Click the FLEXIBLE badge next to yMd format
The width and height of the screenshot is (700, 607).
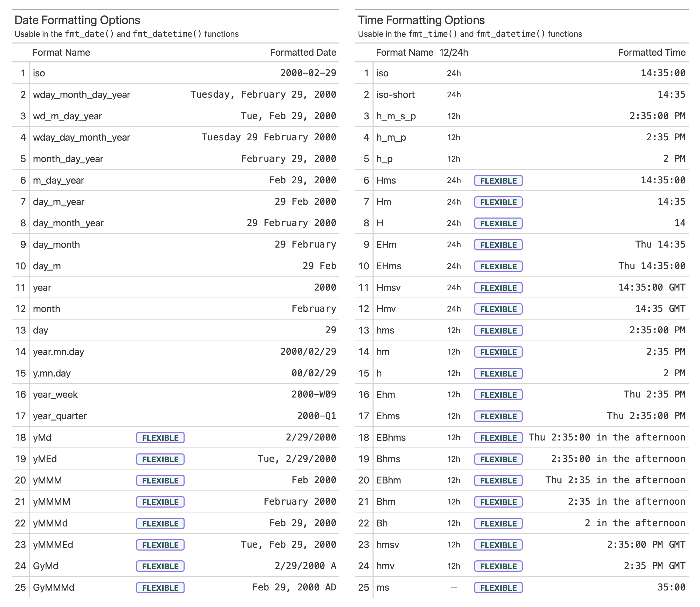[160, 437]
